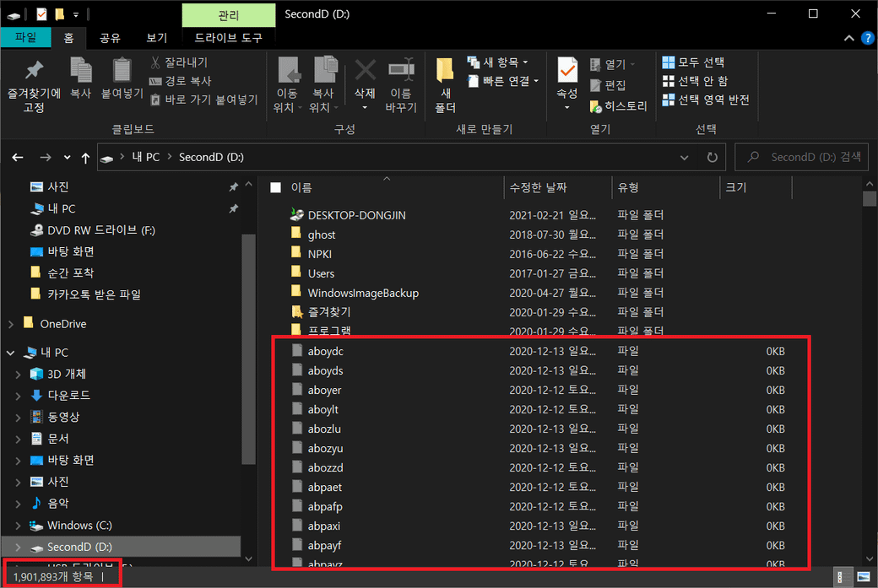
Task: Click the 이름 바꾸기 rename icon
Action: (401, 71)
